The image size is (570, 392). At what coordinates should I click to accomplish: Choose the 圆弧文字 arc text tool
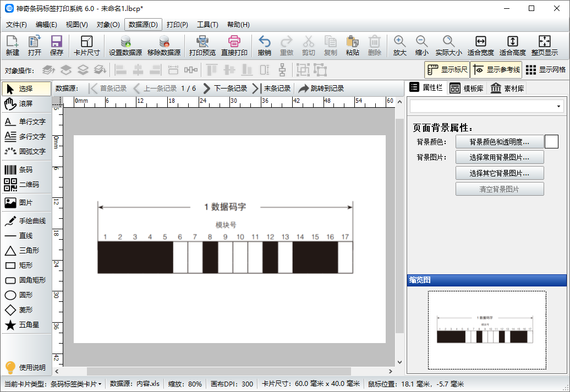click(x=26, y=152)
